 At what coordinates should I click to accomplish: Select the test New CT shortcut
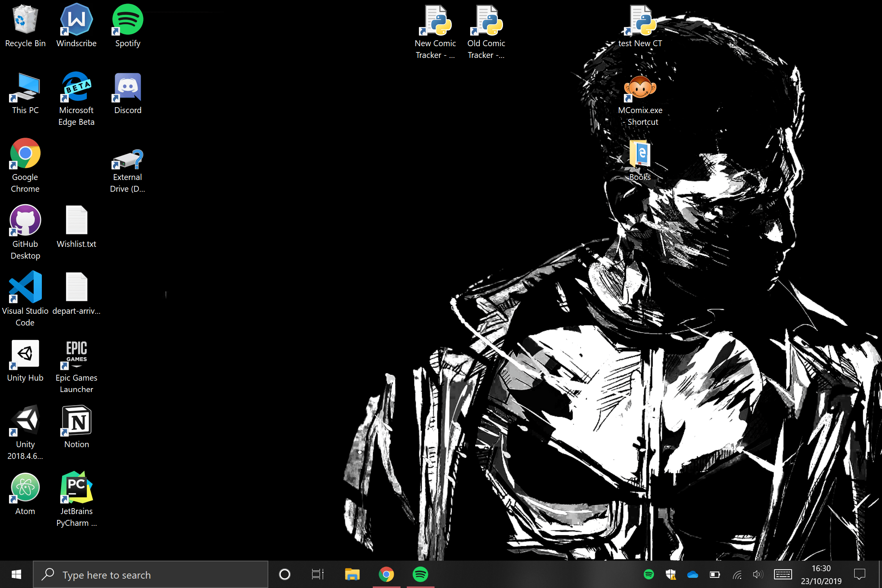[x=640, y=26]
